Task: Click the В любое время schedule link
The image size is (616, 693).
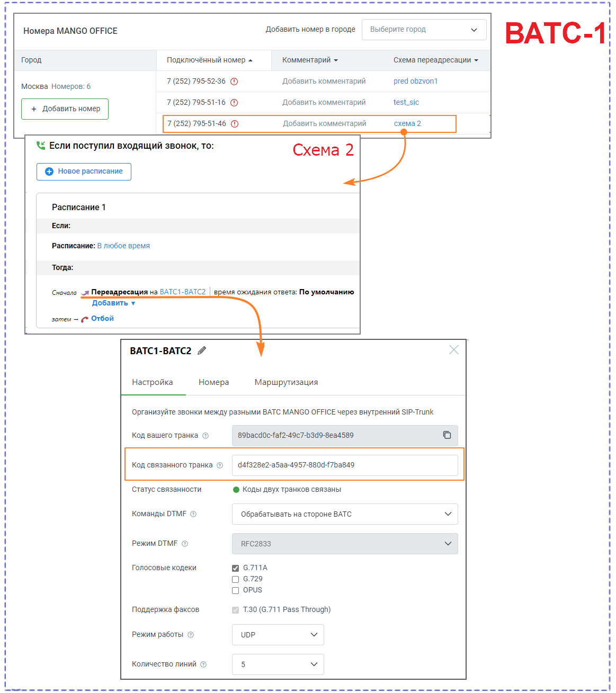Action: click(123, 246)
